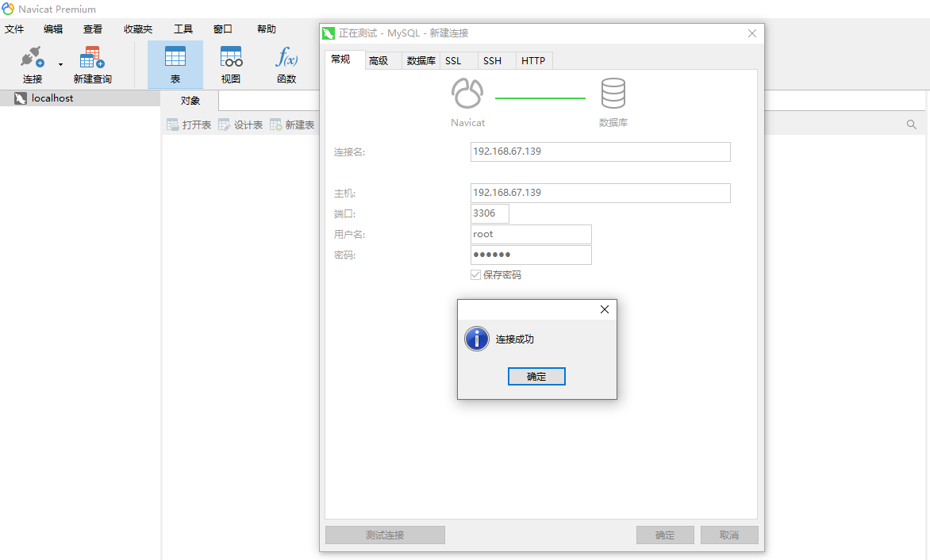Switch to the 常规 tab
The width and height of the screenshot is (930, 560).
[344, 59]
